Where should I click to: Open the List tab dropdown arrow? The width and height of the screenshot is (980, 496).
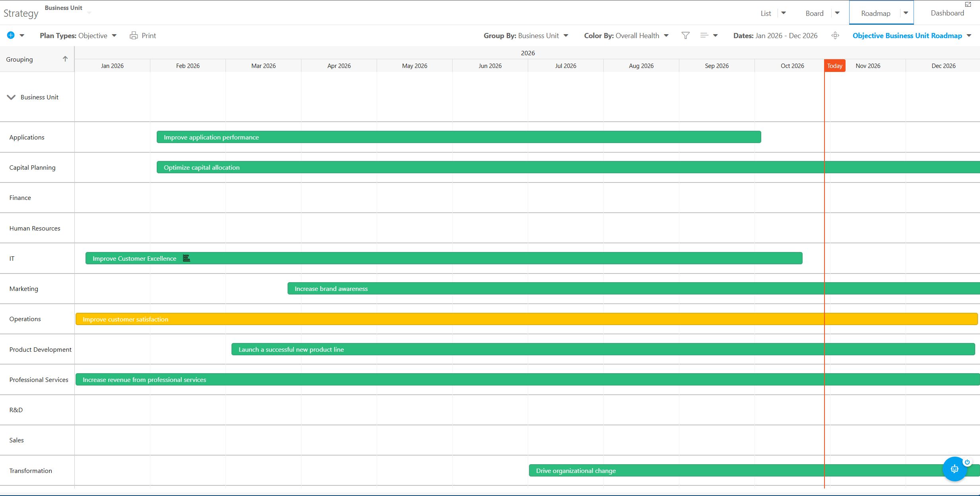(x=784, y=13)
